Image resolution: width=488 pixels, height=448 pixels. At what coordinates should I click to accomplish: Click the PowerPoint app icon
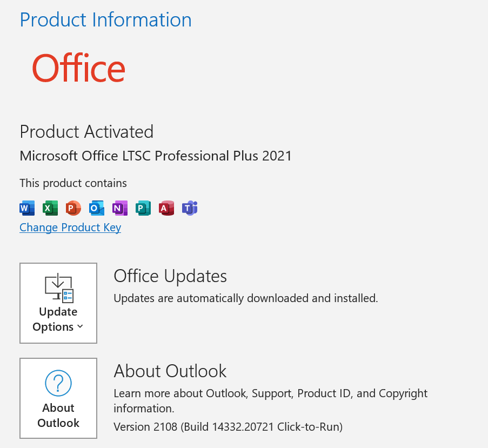[73, 208]
